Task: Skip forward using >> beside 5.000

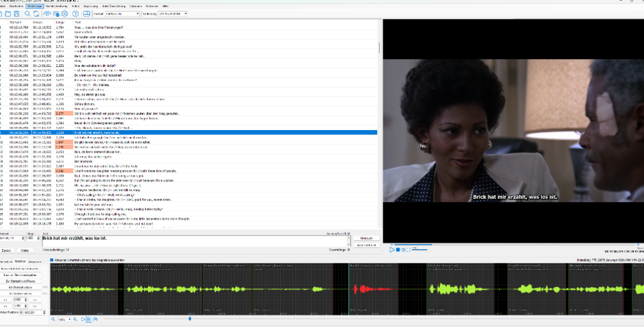Action: pos(35,306)
